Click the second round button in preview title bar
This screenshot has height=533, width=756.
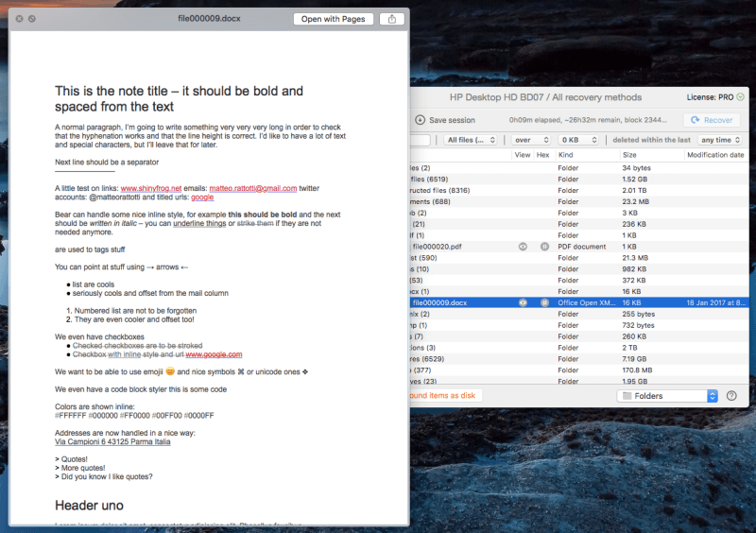pyautogui.click(x=32, y=19)
